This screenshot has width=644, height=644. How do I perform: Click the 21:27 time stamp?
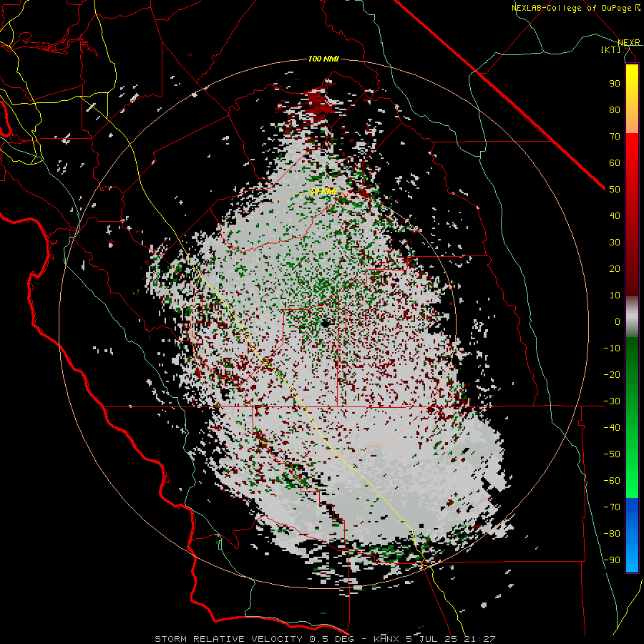point(480,639)
